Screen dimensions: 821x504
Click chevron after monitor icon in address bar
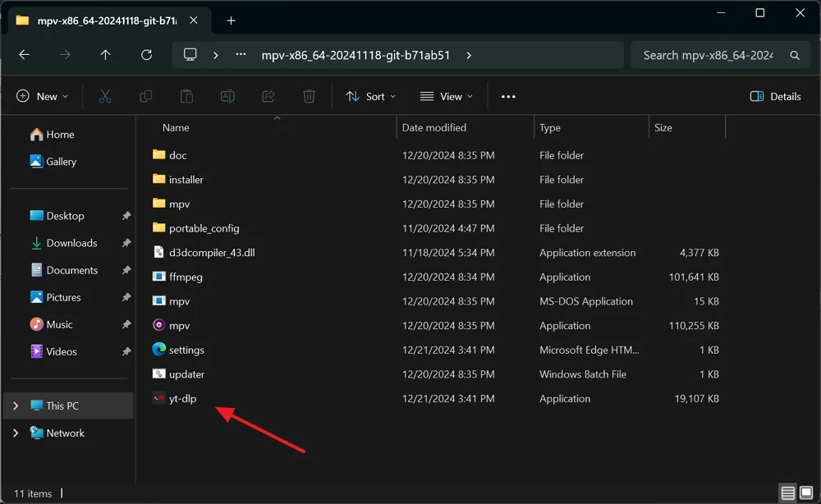(216, 55)
